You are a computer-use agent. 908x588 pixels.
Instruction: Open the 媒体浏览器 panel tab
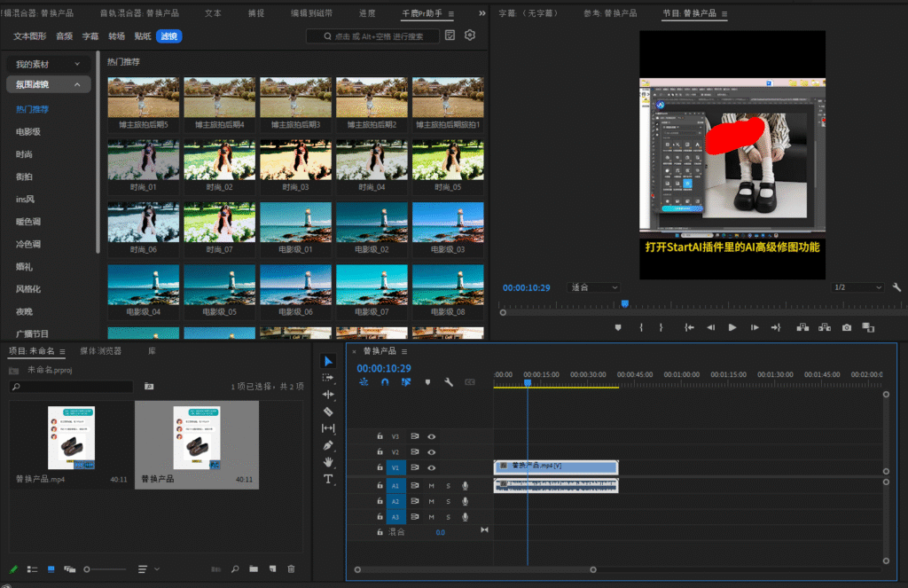[x=100, y=351]
